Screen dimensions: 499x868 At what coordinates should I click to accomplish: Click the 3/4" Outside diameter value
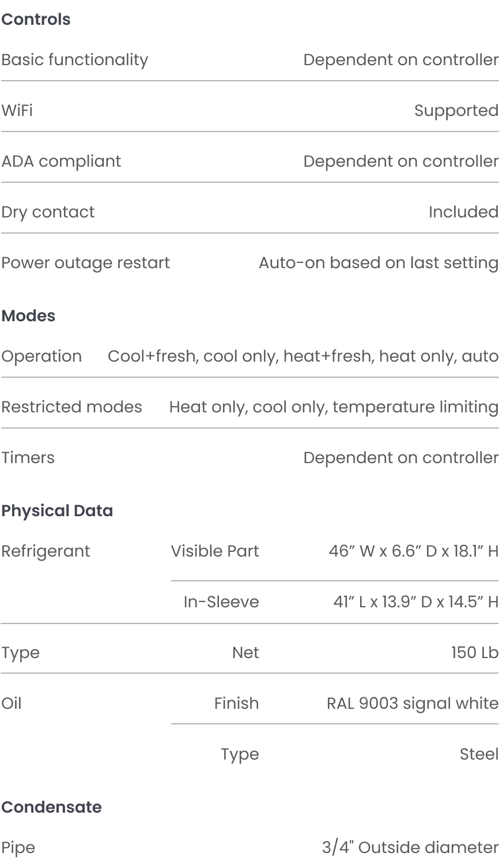(410, 848)
